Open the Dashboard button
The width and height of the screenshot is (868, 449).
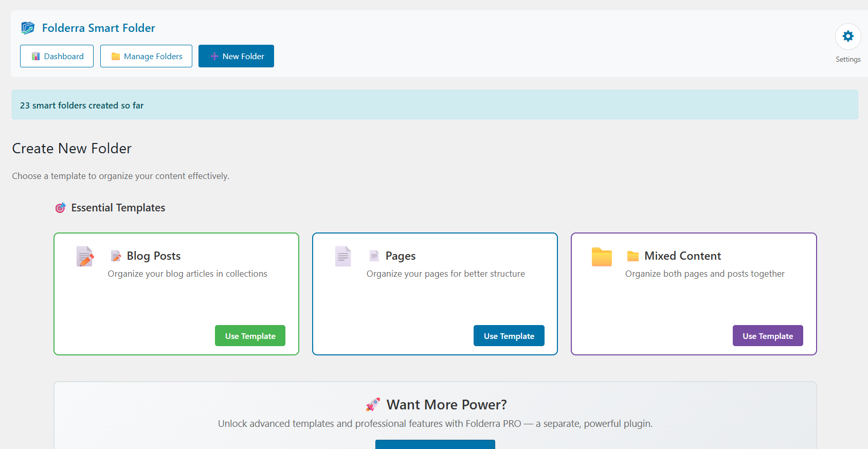pyautogui.click(x=57, y=56)
